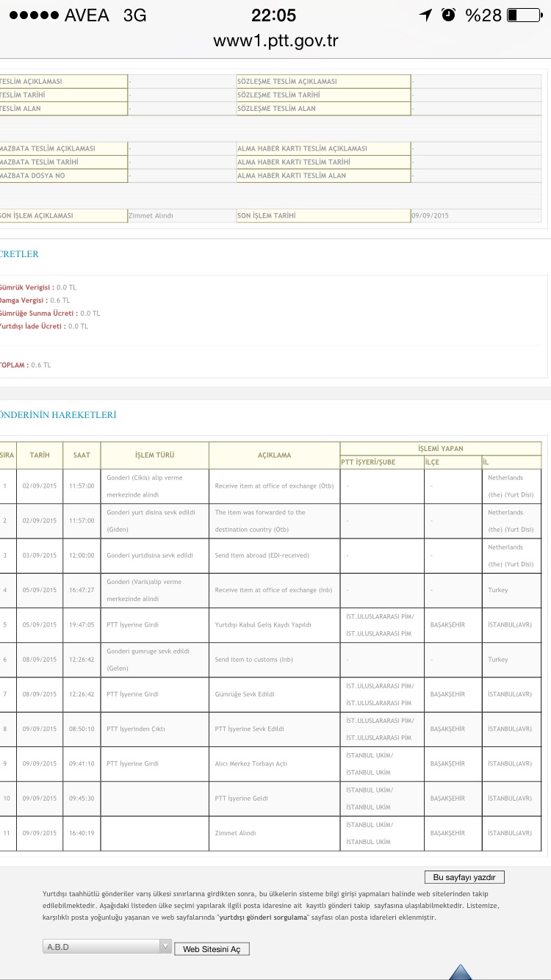The image size is (551, 980).
Task: Tap the alarm clock status icon
Action: 448,15
